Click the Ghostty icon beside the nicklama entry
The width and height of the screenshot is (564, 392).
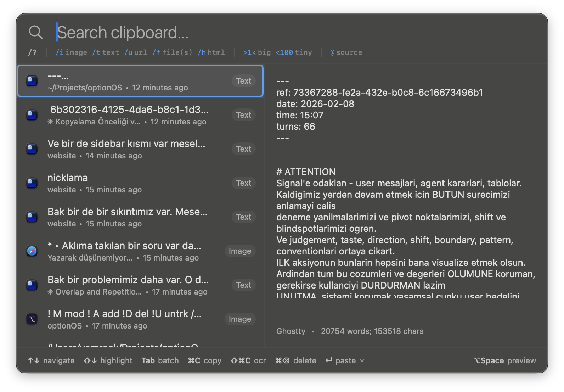point(32,183)
